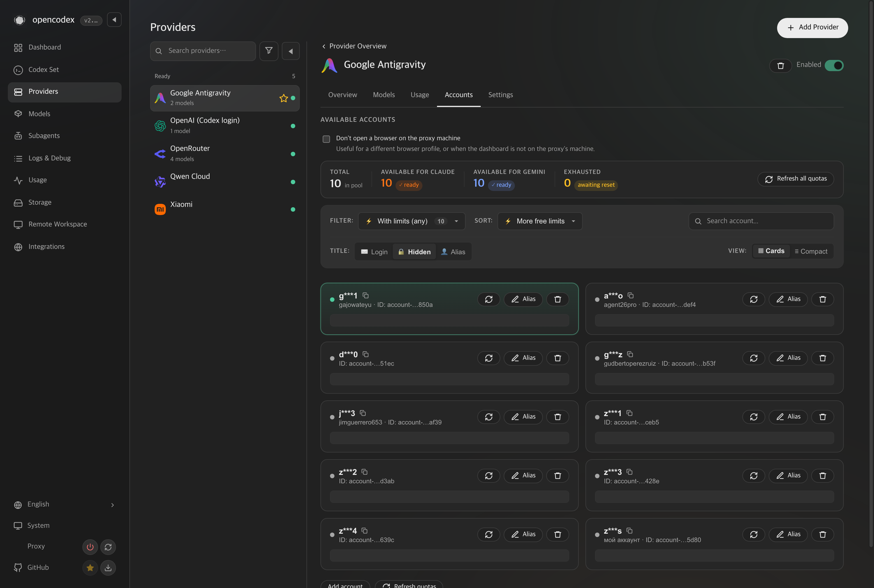Refresh quota for account g***1
Viewport: 874px width, 588px height.
coord(488,299)
